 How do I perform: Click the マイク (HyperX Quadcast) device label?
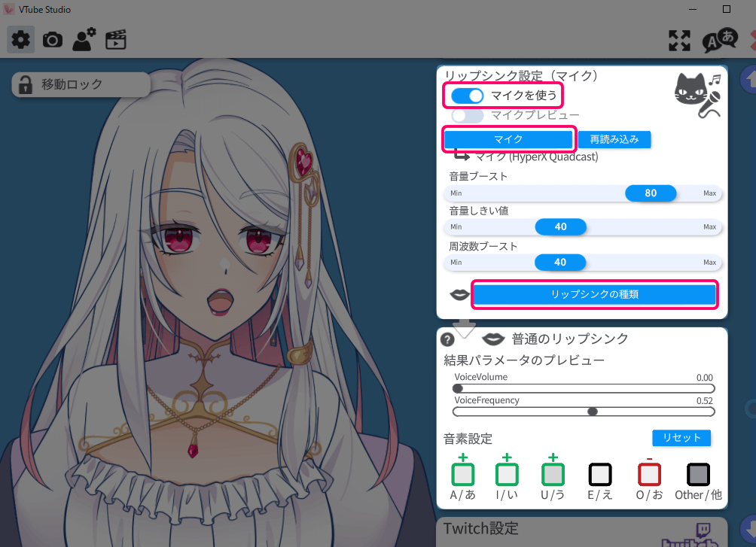pyautogui.click(x=537, y=157)
